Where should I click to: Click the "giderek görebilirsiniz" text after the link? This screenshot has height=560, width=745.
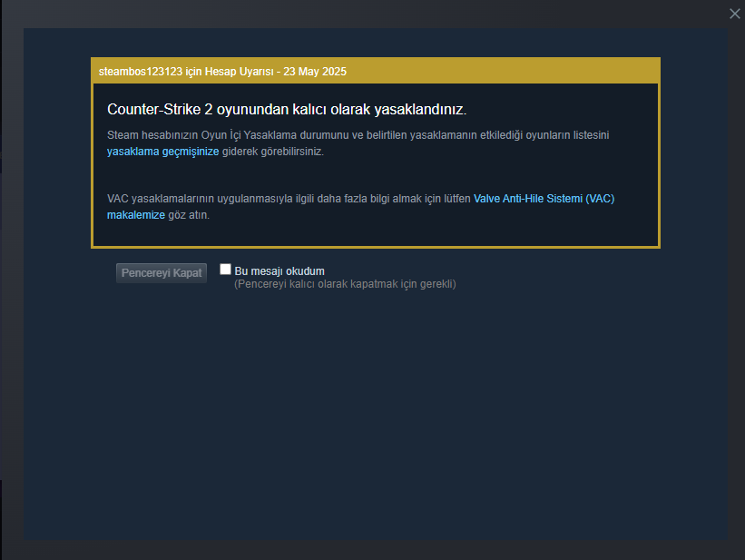point(273,152)
